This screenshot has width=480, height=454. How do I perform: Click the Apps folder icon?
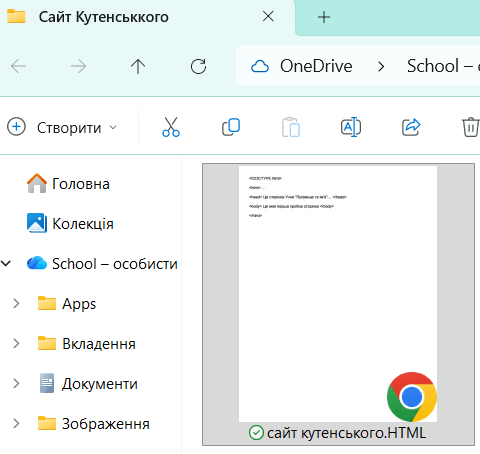click(x=47, y=303)
